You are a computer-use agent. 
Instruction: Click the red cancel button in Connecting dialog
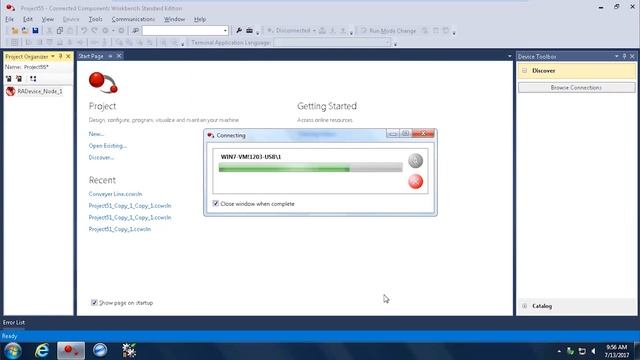[416, 181]
